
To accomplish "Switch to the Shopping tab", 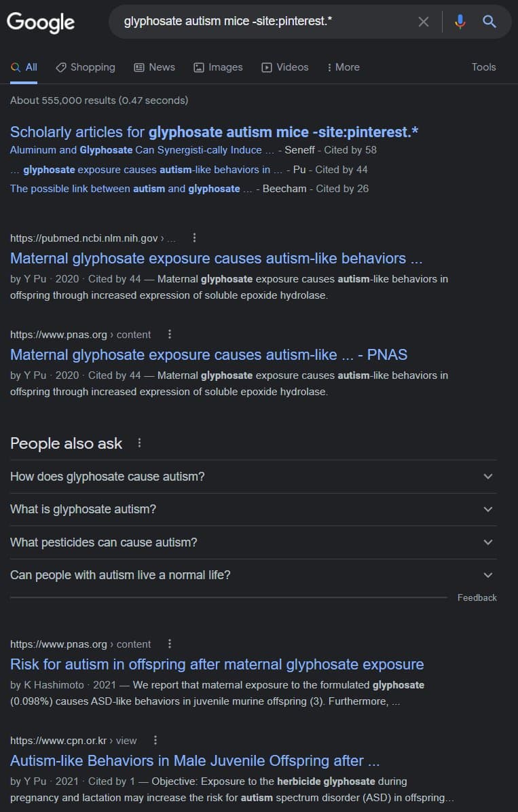I will click(x=86, y=67).
